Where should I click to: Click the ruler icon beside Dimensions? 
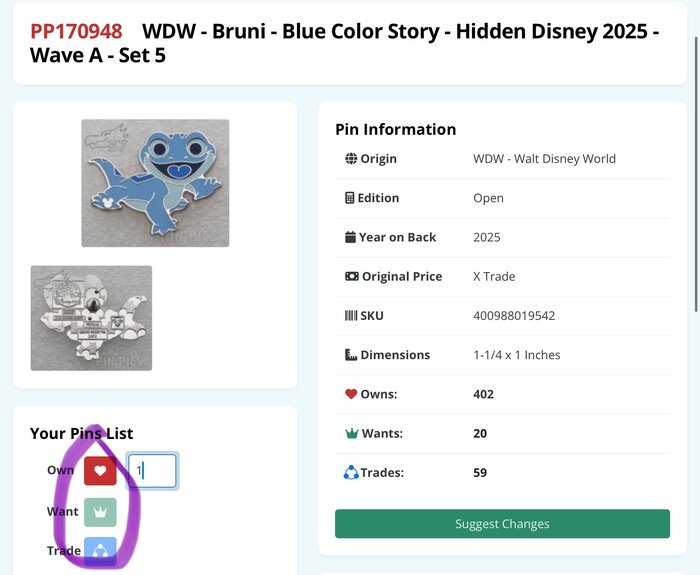tap(350, 355)
